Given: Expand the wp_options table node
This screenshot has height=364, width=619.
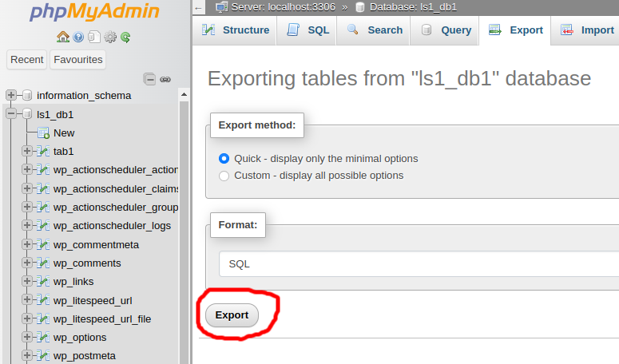Looking at the screenshot, I should coord(27,338).
